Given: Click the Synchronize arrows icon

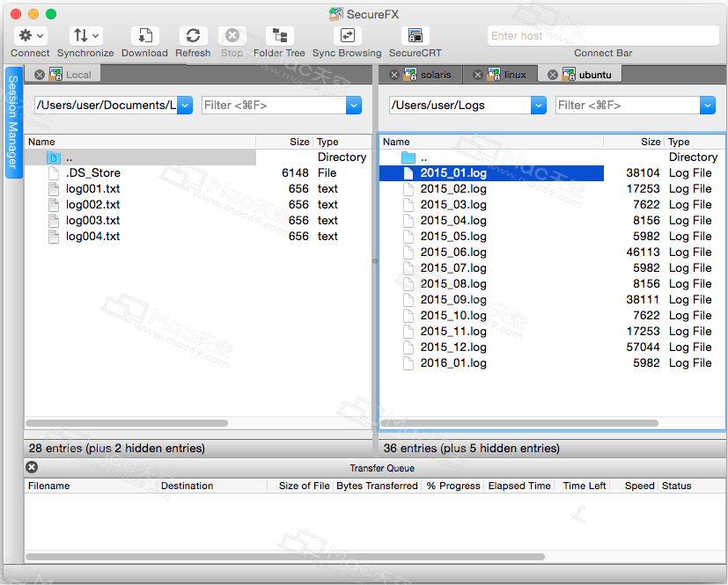Looking at the screenshot, I should [86, 36].
